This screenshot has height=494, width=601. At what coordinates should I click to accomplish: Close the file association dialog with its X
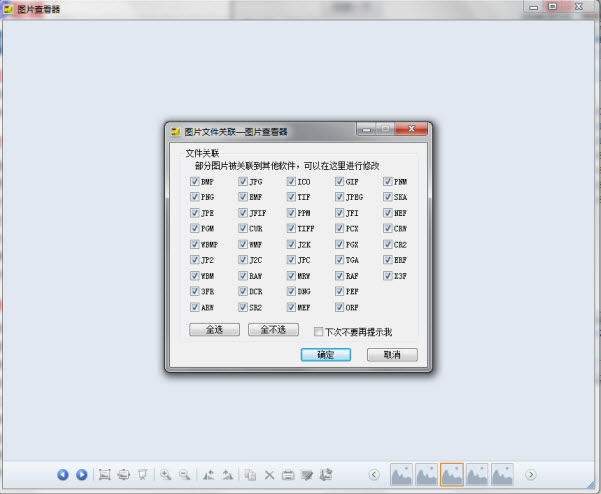tap(413, 130)
